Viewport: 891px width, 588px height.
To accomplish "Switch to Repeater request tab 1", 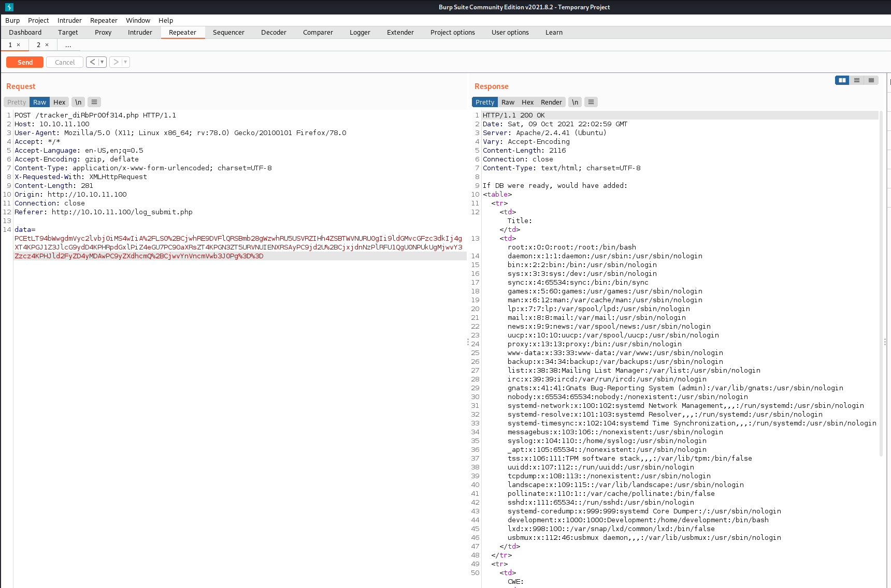I will click(10, 45).
